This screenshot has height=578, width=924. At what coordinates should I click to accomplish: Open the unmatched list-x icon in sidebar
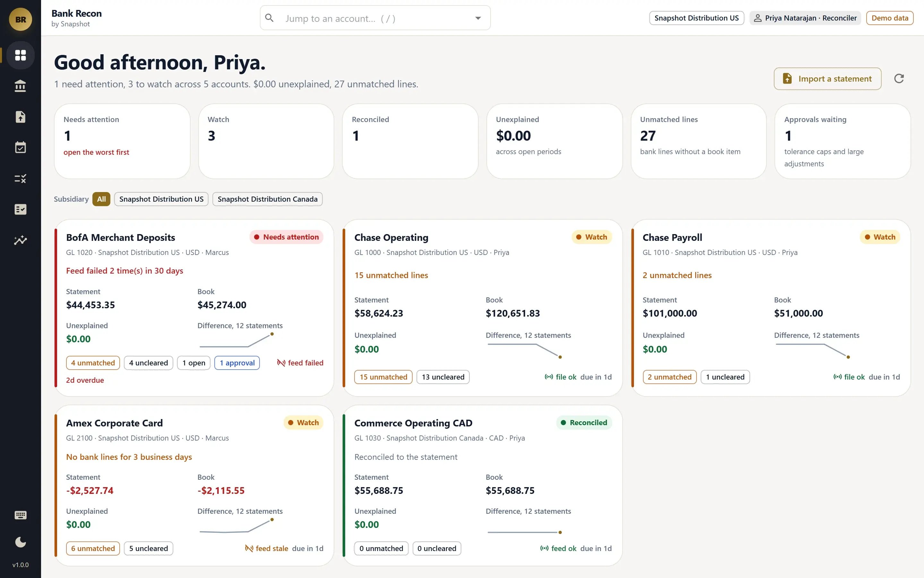[x=20, y=179]
